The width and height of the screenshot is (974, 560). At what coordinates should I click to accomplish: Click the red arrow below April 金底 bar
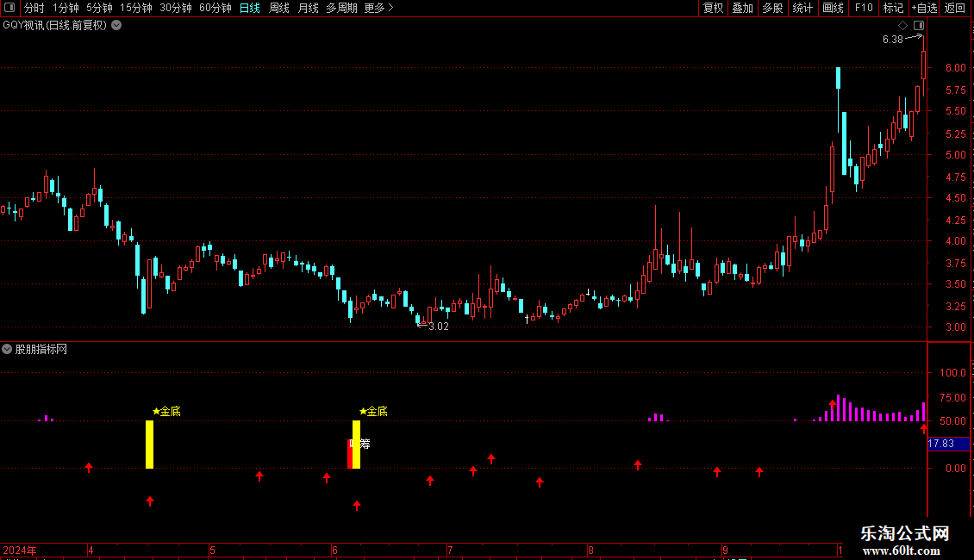pos(150,501)
